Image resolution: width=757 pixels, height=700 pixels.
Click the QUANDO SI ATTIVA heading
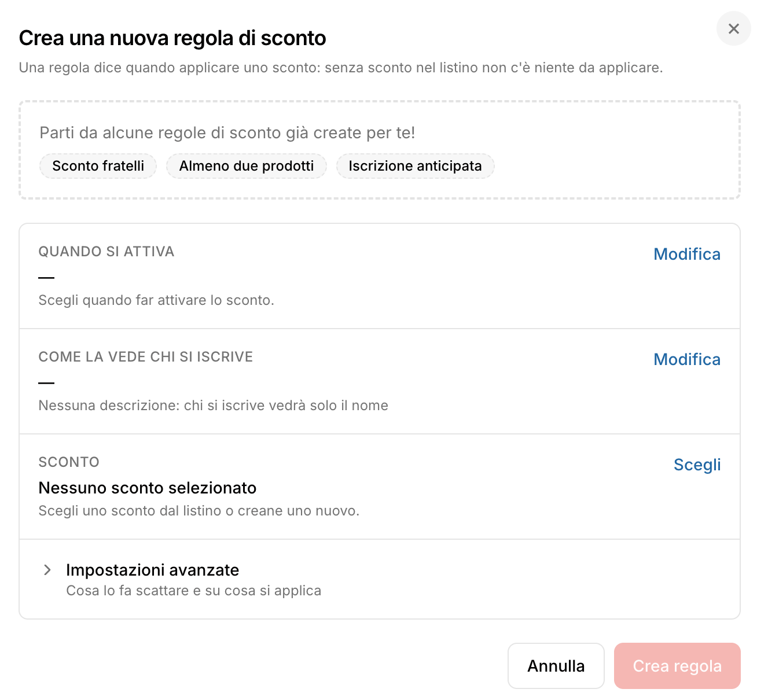click(x=106, y=252)
